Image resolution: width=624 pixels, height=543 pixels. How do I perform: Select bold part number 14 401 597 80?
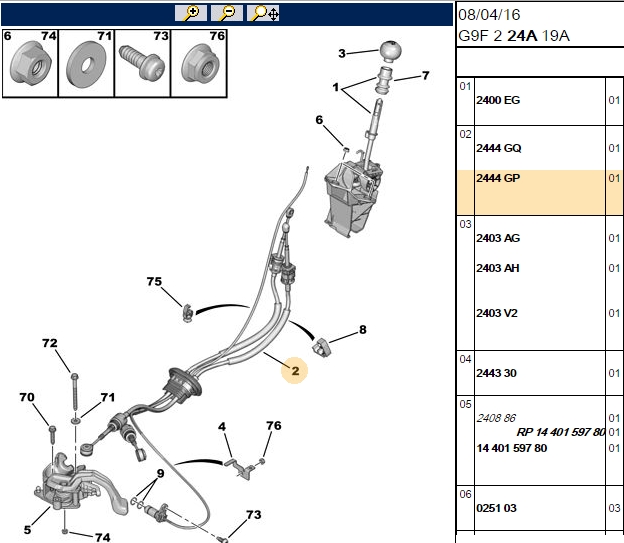coord(512,448)
